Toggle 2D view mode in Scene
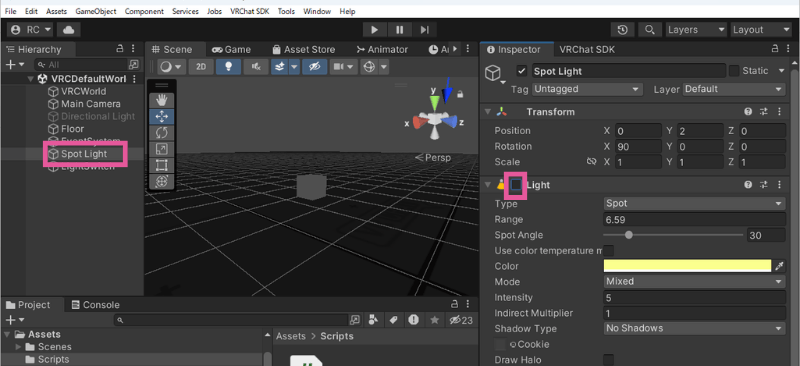 pyautogui.click(x=202, y=67)
